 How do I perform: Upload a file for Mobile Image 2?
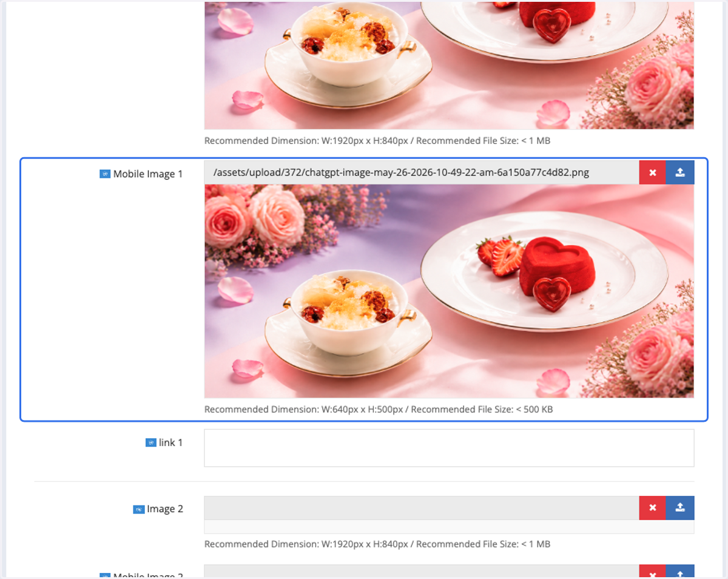[x=680, y=572]
